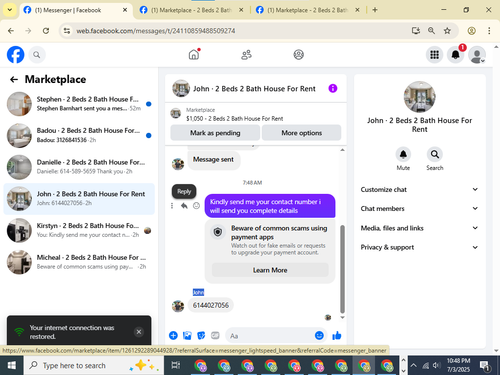The image size is (500, 375).
Task: Send a thumbs up like
Action: tap(337, 335)
